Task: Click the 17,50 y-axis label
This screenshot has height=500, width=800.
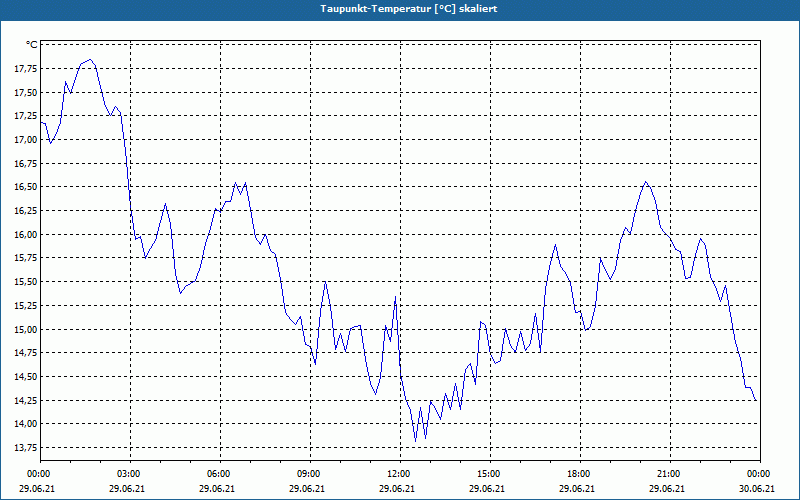Action: click(x=26, y=92)
